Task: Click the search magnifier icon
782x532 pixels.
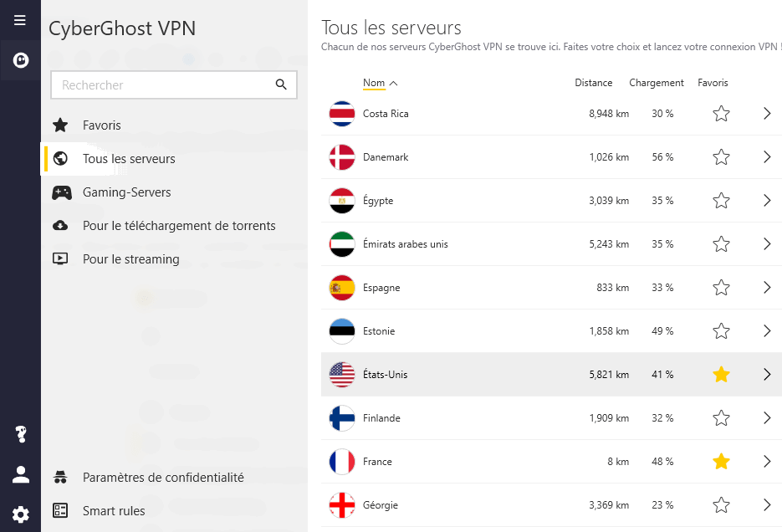Action: 281,84
